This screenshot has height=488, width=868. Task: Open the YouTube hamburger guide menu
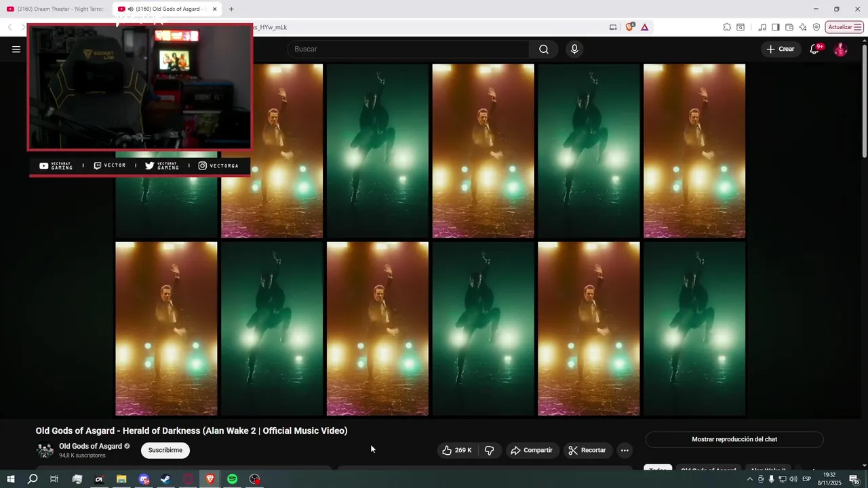pyautogui.click(x=16, y=49)
